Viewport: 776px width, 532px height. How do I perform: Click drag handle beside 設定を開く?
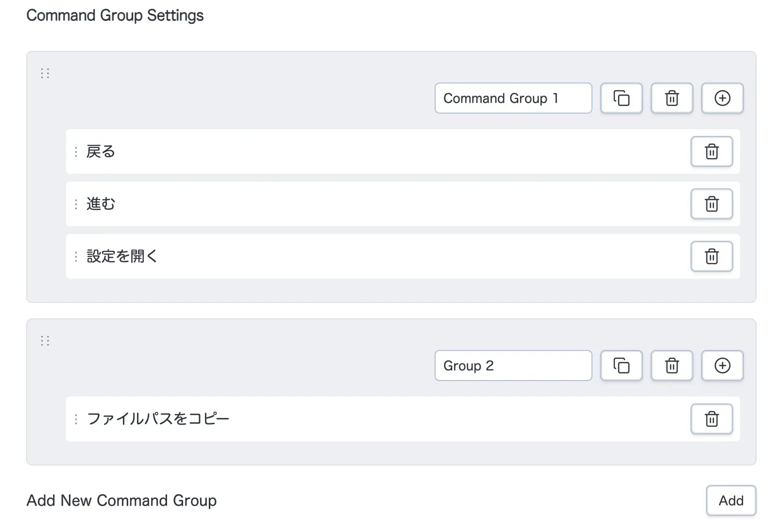coord(76,257)
